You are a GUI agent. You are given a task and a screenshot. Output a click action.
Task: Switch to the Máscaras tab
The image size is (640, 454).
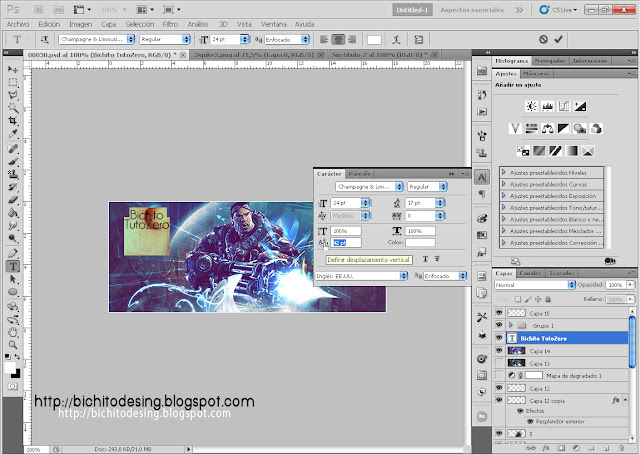click(536, 73)
